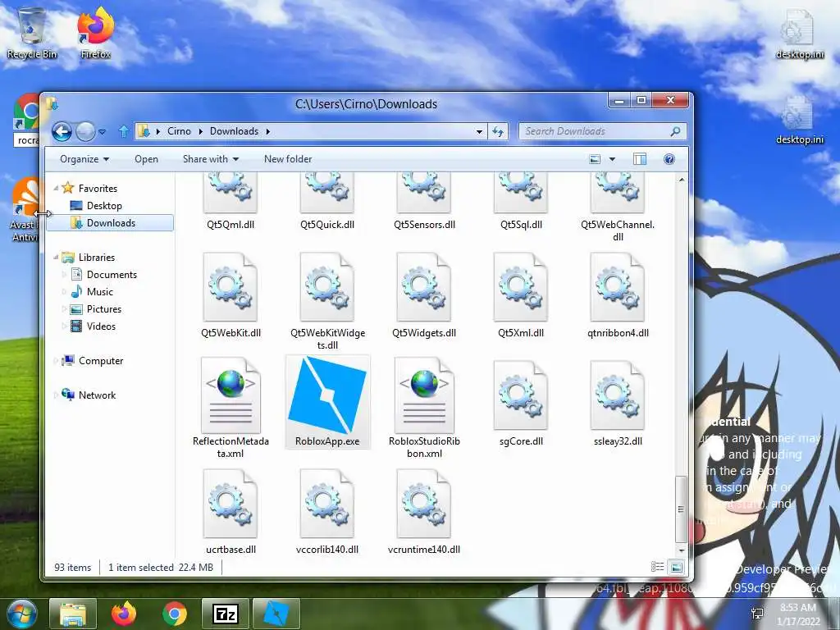Select the RobloxApp.exe file icon
Image resolution: width=840 pixels, height=630 pixels.
pyautogui.click(x=327, y=395)
